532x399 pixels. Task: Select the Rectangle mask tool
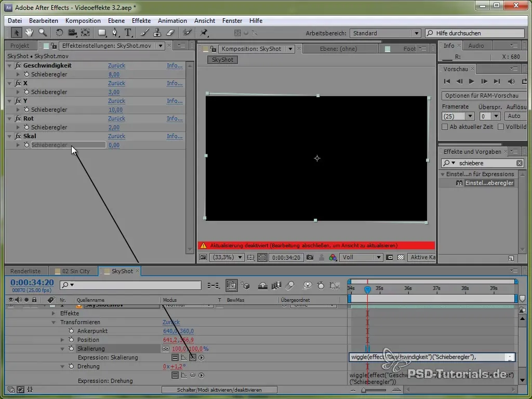click(102, 33)
